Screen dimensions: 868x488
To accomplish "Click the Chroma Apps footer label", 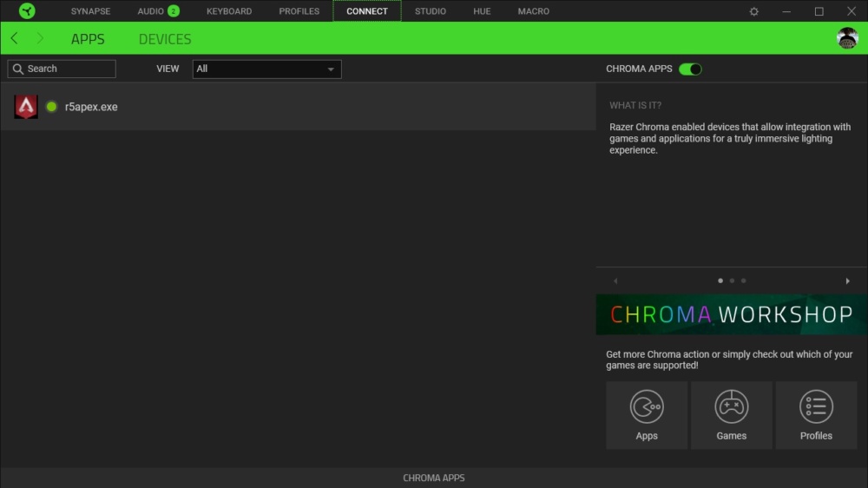I will (433, 478).
